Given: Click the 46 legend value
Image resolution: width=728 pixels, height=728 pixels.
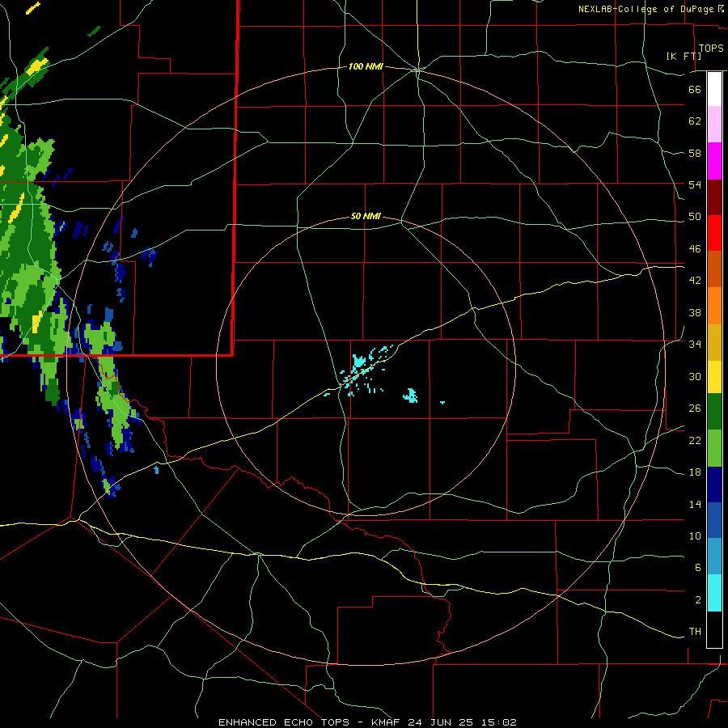Looking at the screenshot, I should [x=695, y=249].
